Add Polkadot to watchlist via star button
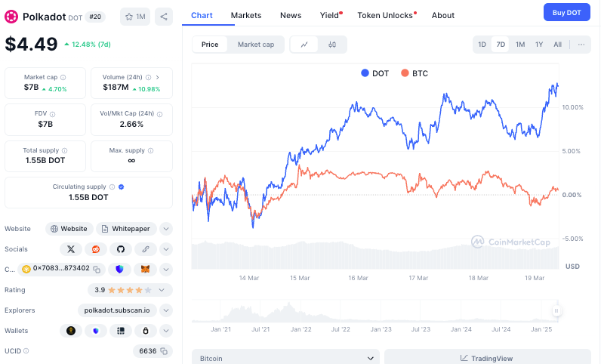 [x=135, y=17]
